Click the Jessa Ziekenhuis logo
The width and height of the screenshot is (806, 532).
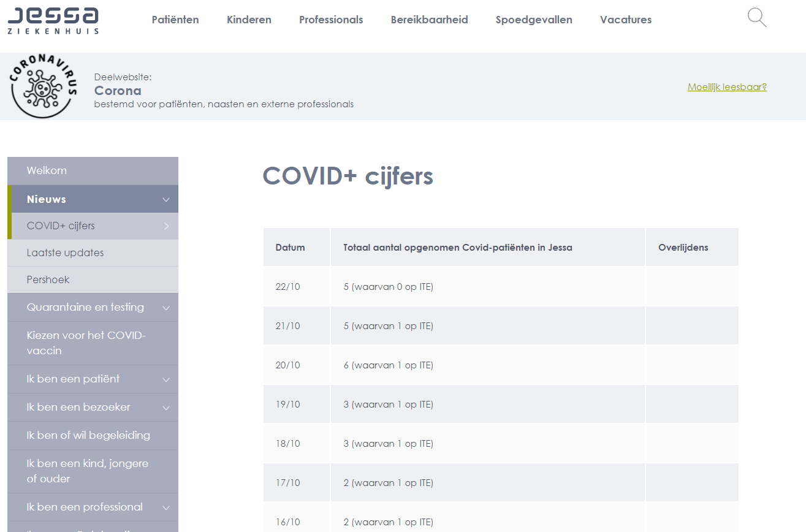pos(53,20)
